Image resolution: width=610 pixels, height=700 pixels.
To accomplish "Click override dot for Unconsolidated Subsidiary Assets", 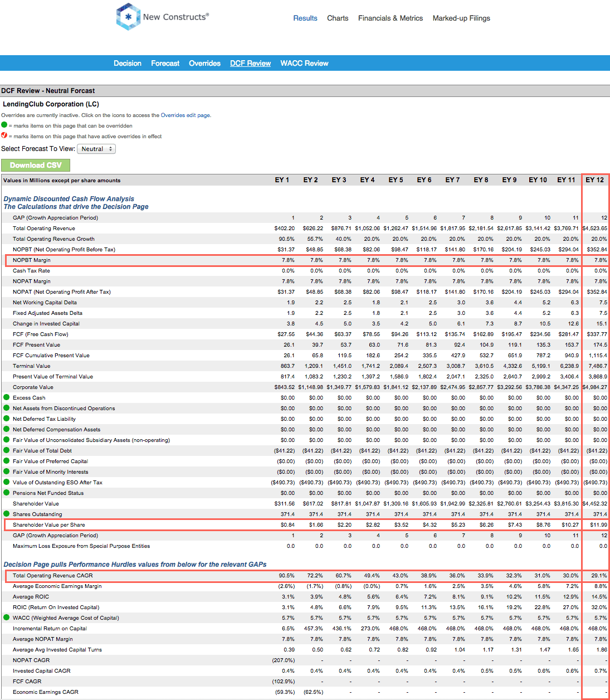I will point(7,440).
